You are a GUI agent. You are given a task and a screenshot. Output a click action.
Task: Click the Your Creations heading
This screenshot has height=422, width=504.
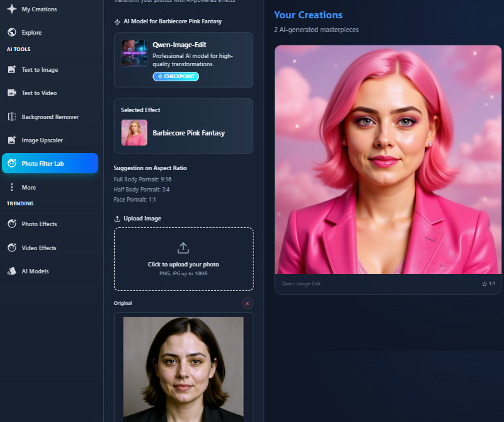click(x=308, y=14)
